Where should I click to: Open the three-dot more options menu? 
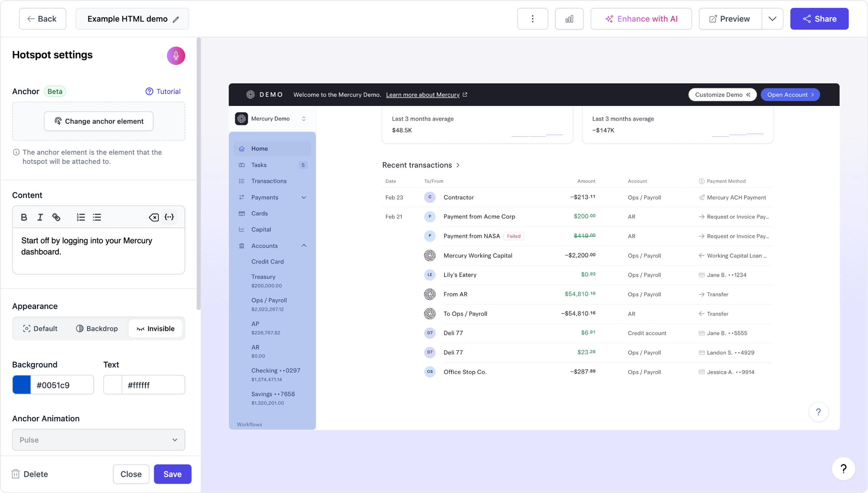533,19
